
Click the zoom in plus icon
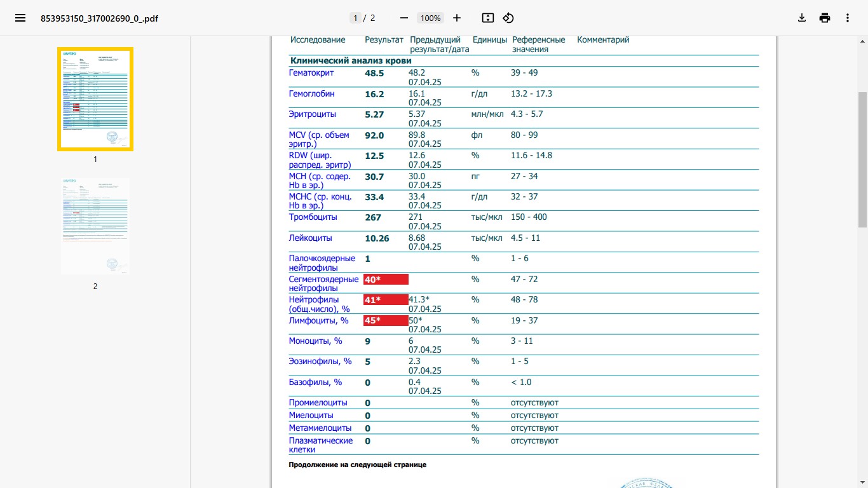(x=457, y=18)
